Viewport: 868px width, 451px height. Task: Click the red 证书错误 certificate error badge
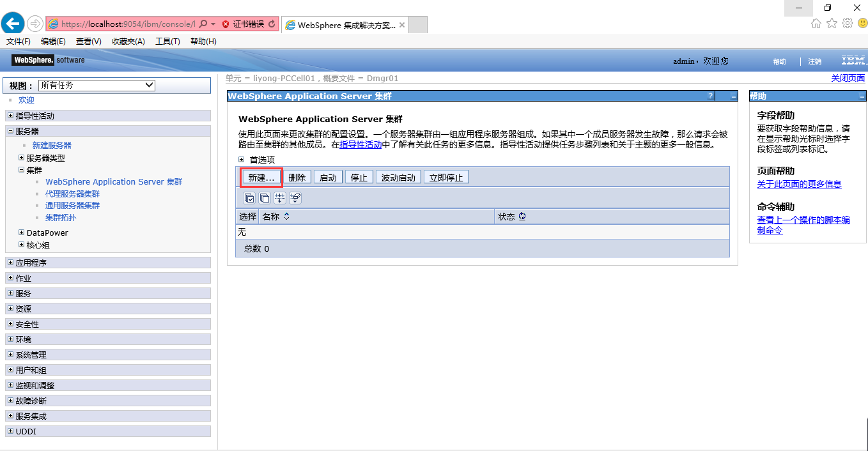(x=243, y=24)
